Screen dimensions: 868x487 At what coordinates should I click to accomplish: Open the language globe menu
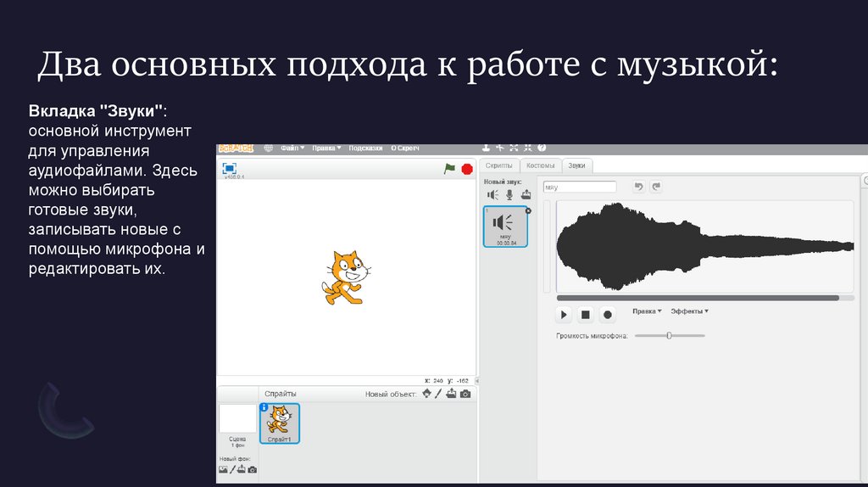coord(269,148)
